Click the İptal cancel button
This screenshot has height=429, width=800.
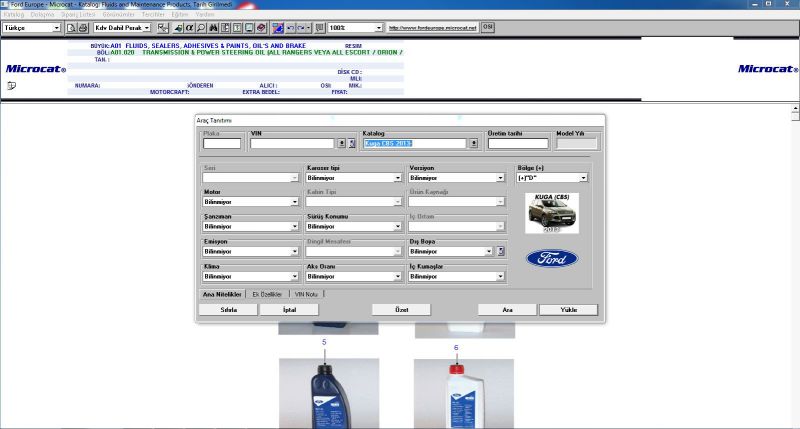click(289, 310)
